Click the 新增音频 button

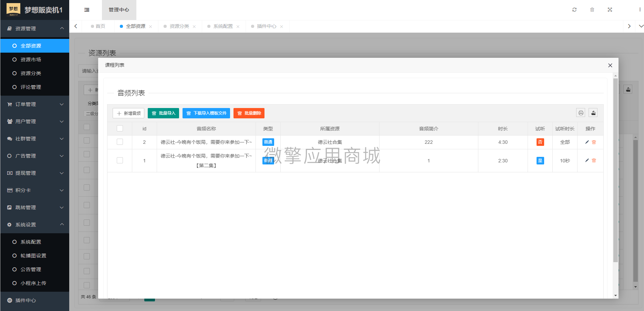(128, 113)
